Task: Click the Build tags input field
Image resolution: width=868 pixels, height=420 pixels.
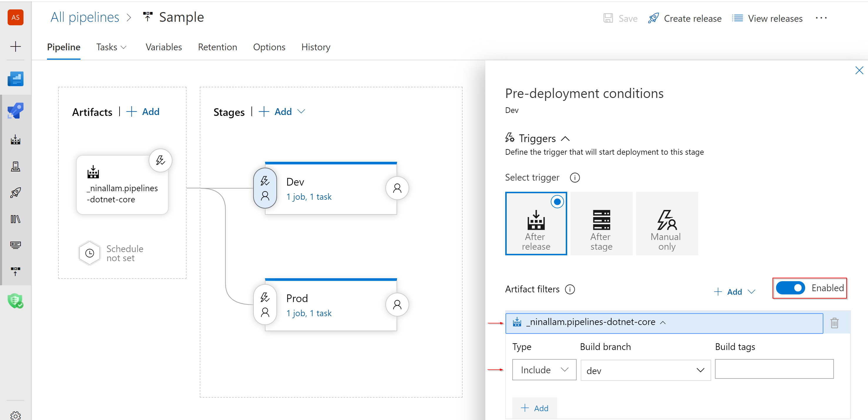Action: 775,369
